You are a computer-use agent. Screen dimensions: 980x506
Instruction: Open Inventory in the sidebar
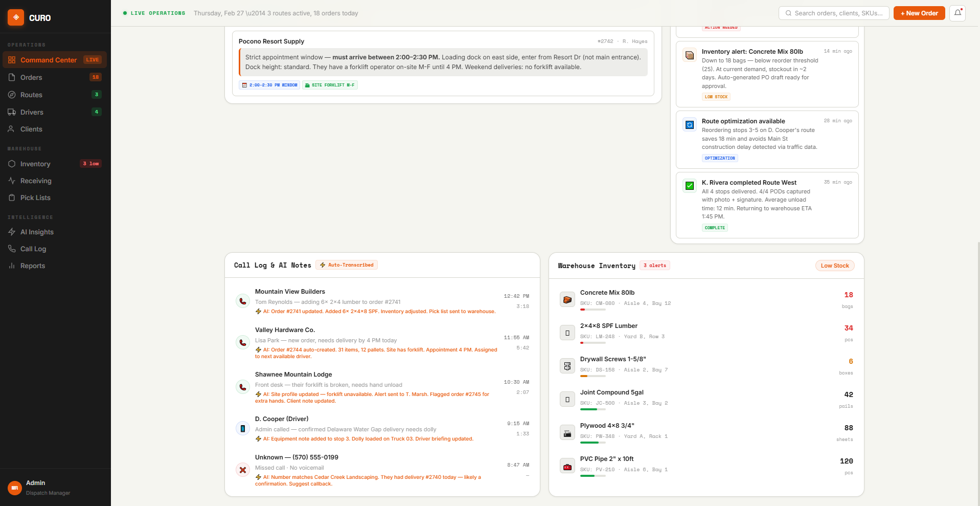(x=55, y=164)
